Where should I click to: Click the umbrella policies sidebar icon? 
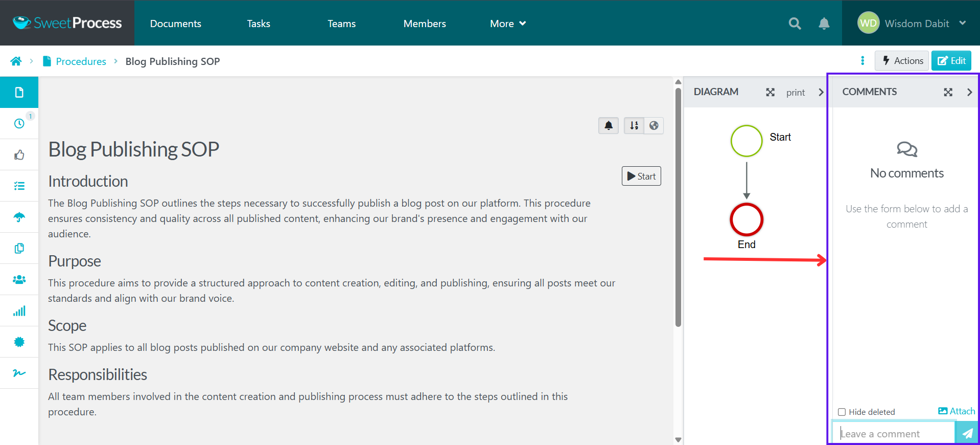[19, 217]
